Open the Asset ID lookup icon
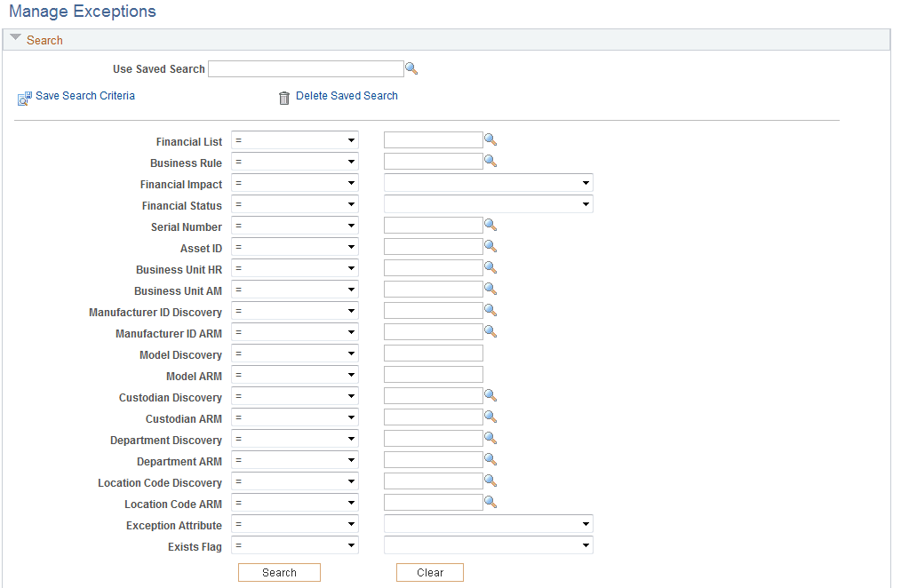Screen dimensions: 901x588 490,246
